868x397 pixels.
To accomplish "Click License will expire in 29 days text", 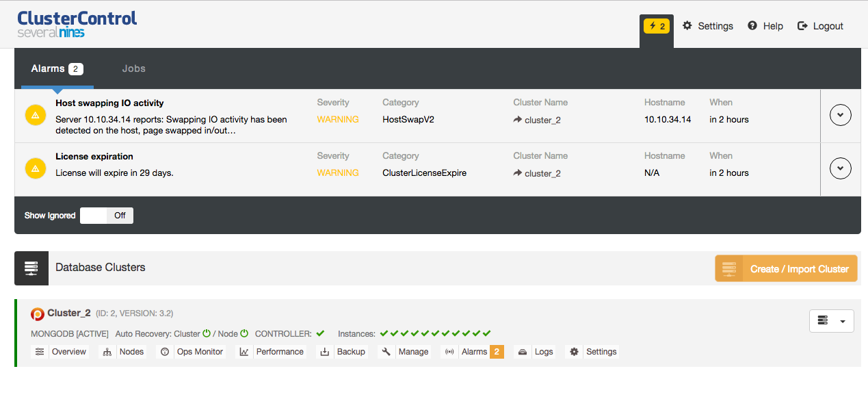I will click(114, 172).
